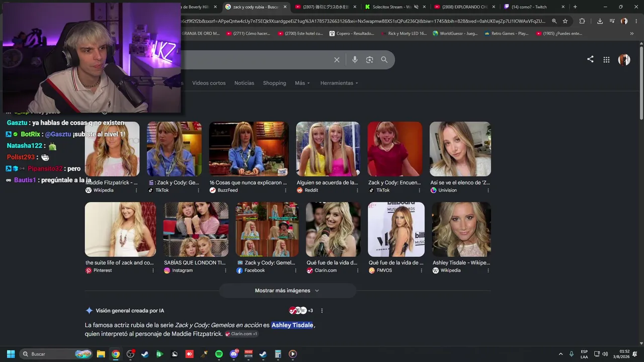Open the Google apps grid
The image size is (644, 362).
click(606, 60)
